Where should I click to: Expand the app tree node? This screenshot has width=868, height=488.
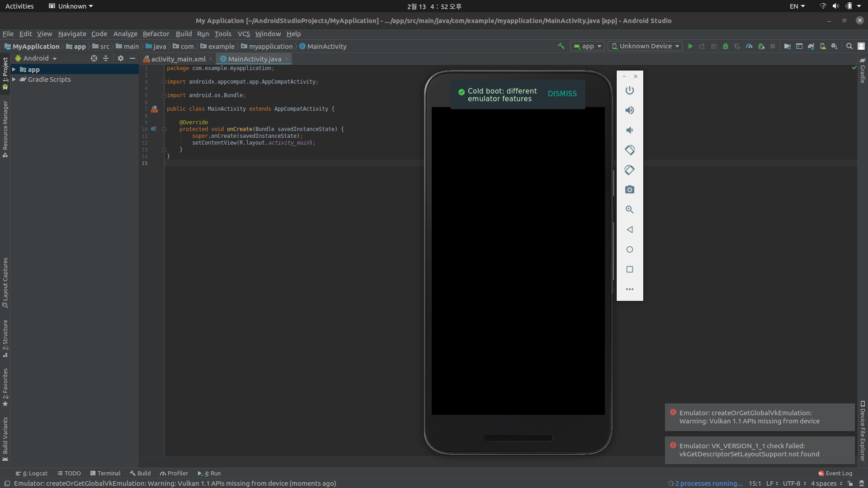pyautogui.click(x=14, y=70)
